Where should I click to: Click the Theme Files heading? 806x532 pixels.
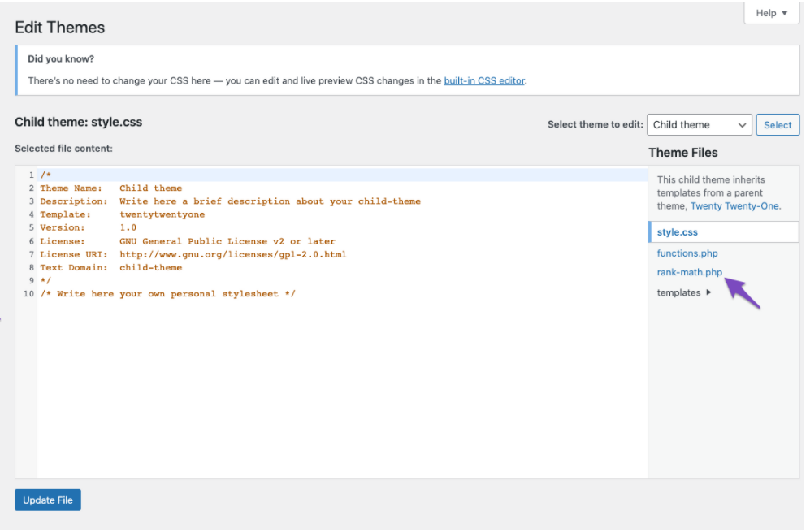tap(682, 153)
